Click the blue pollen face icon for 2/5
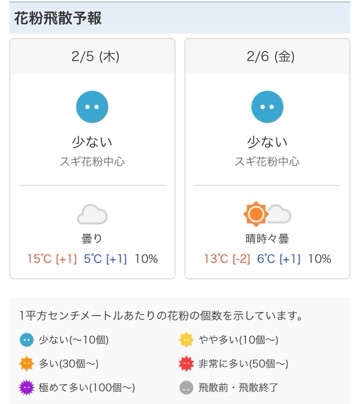Screen dimensions: 360x404 click(92, 107)
